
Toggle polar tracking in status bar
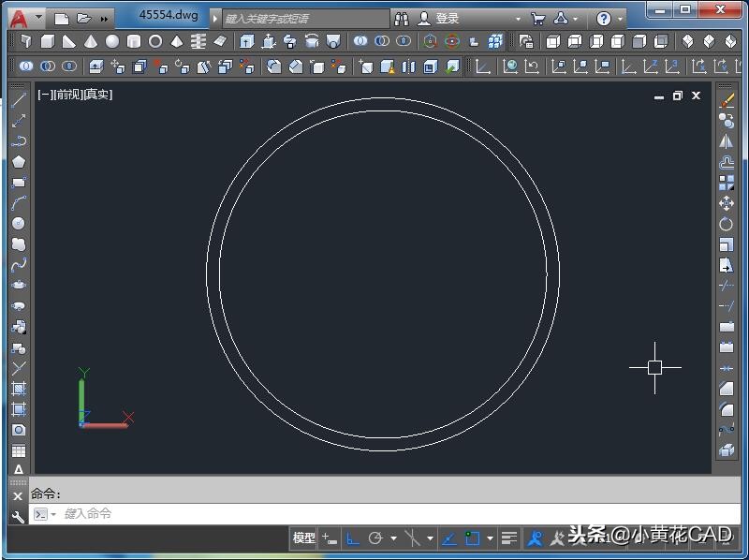coord(375,538)
